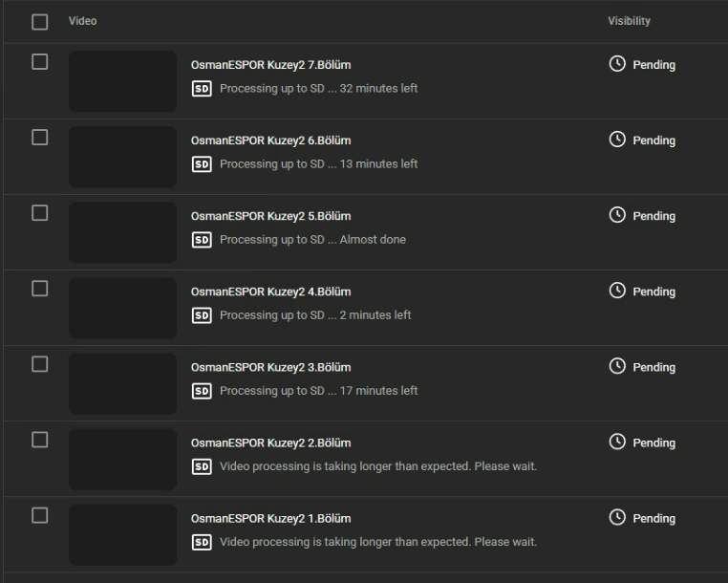Click 'Processing up to SD ... 2 minutes left'
The width and height of the screenshot is (728, 583).
tap(315, 315)
